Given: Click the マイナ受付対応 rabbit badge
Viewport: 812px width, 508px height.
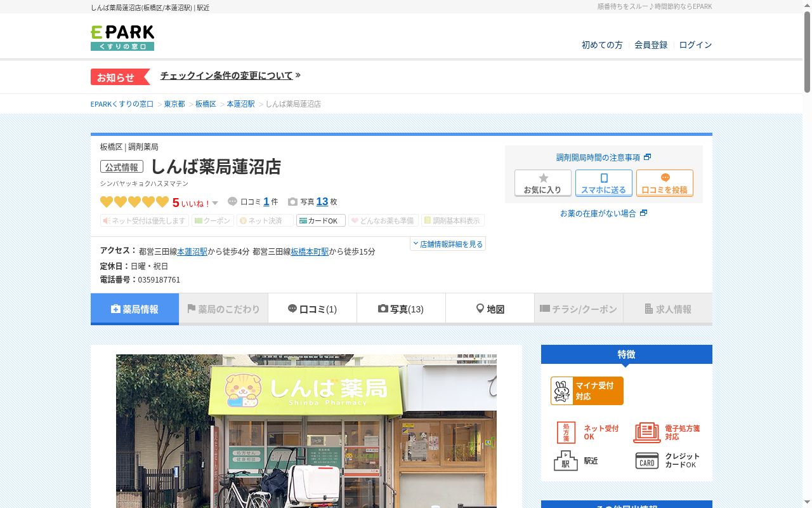Looking at the screenshot, I should tap(587, 391).
